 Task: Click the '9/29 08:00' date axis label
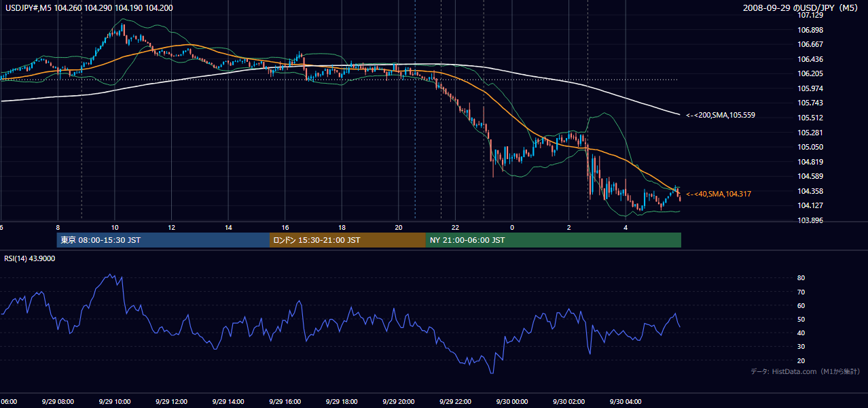pyautogui.click(x=58, y=402)
